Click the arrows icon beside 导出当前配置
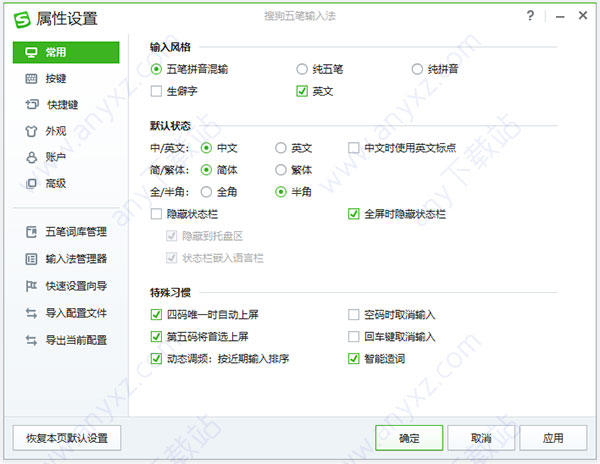This screenshot has width=600, height=464. [31, 340]
